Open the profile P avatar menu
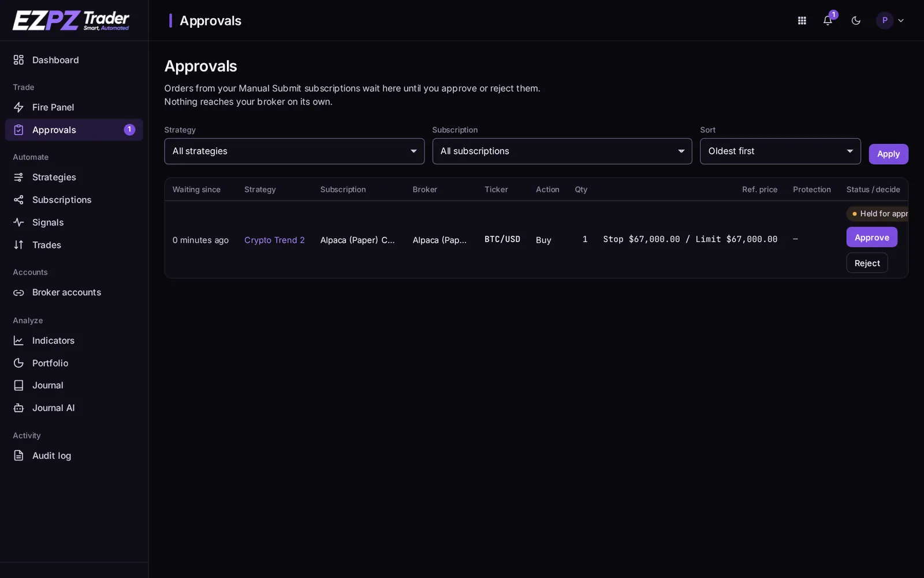This screenshot has width=924, height=578. coord(890,21)
